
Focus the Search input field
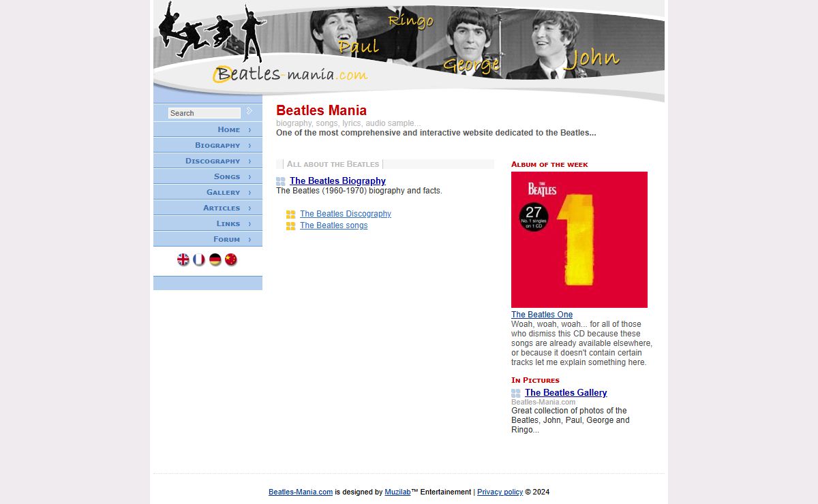coord(204,113)
